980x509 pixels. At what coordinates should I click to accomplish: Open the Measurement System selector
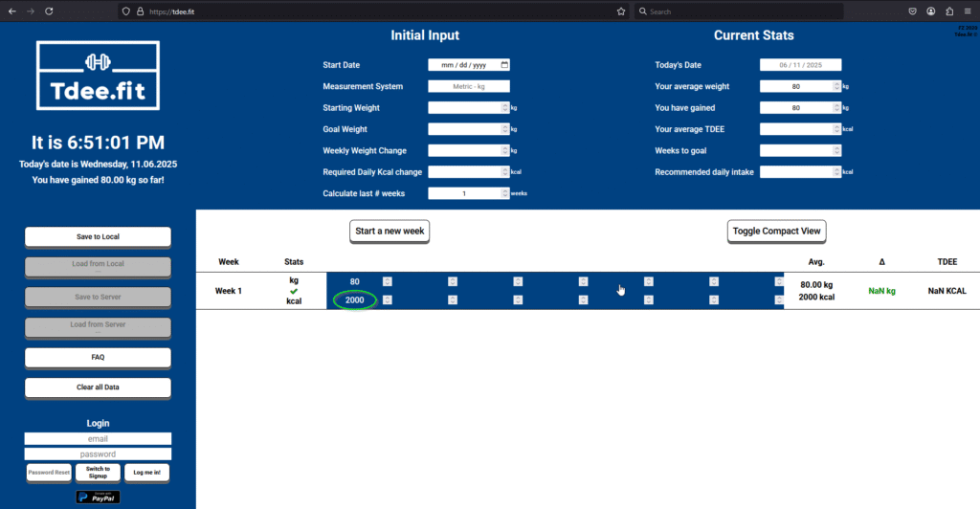click(468, 86)
